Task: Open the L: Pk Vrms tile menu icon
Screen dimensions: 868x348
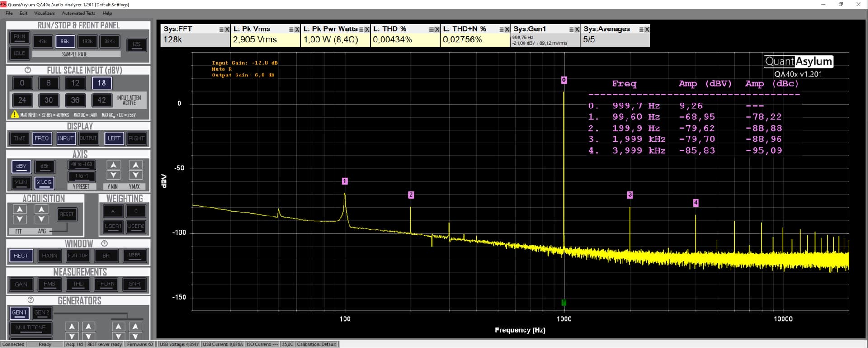Action: pos(292,29)
